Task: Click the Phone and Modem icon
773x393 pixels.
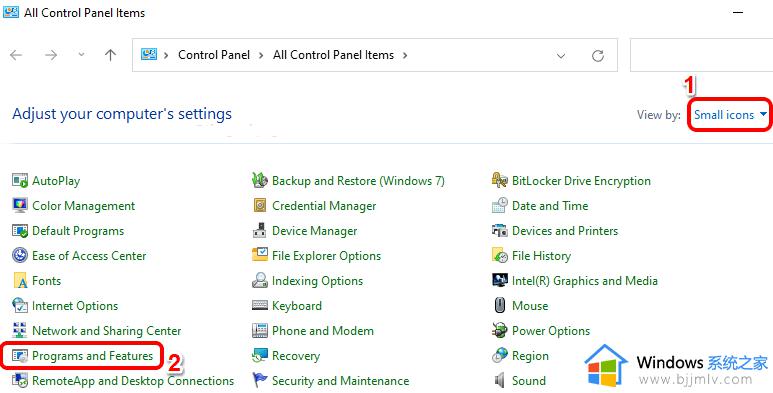Action: [260, 330]
